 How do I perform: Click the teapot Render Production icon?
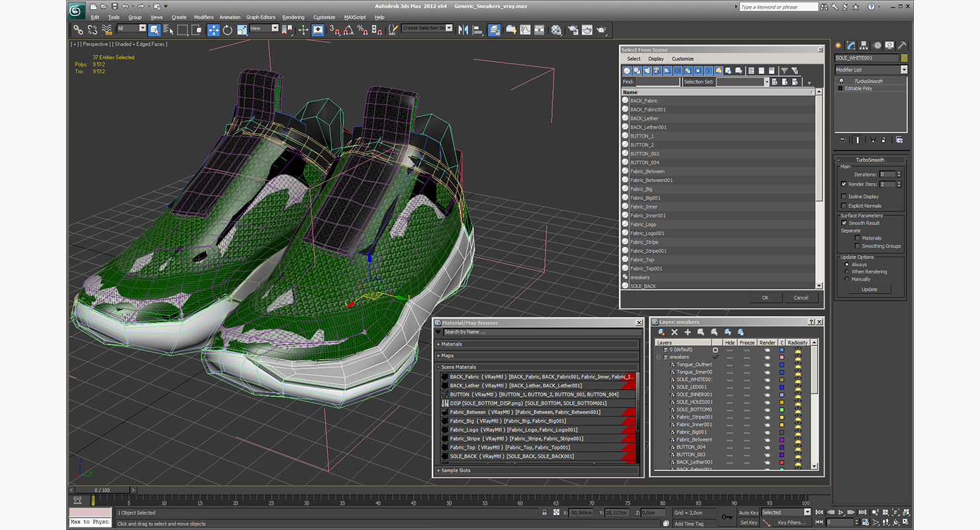[x=601, y=30]
